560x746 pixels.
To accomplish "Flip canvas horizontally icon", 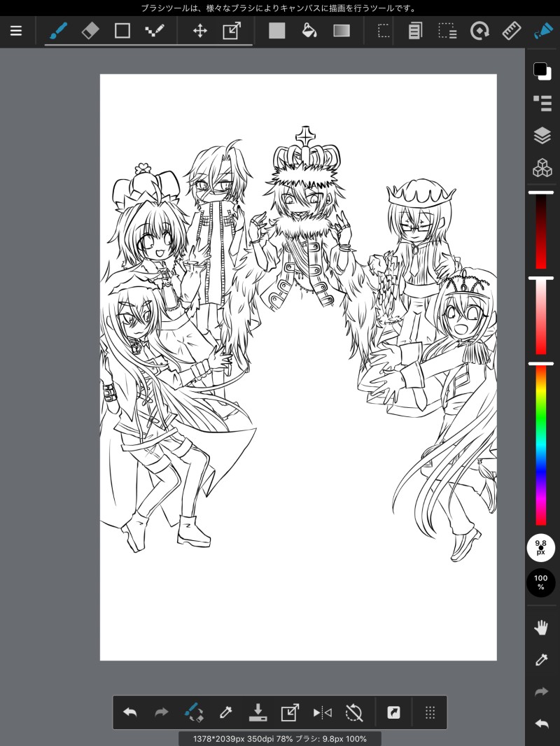I will coord(322,712).
